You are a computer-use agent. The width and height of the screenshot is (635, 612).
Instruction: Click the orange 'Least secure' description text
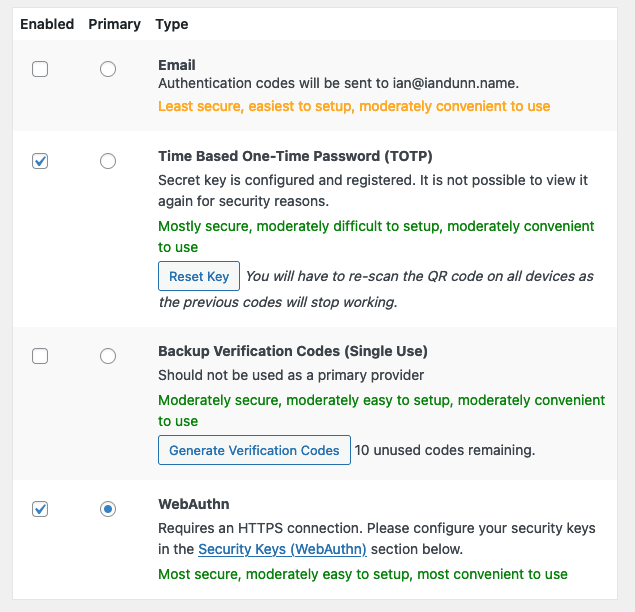354,106
